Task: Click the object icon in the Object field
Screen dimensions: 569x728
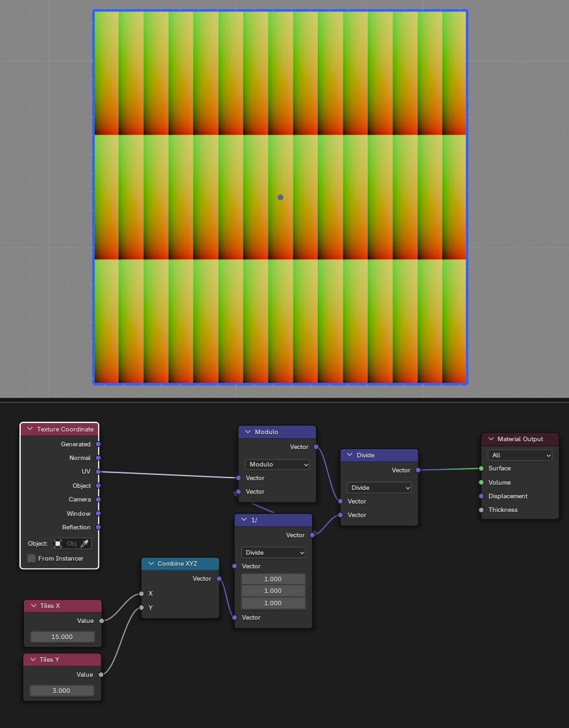Action: pos(58,543)
